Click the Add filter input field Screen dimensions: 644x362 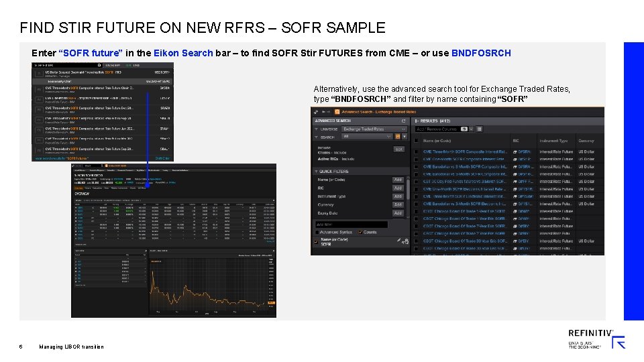[351, 225]
